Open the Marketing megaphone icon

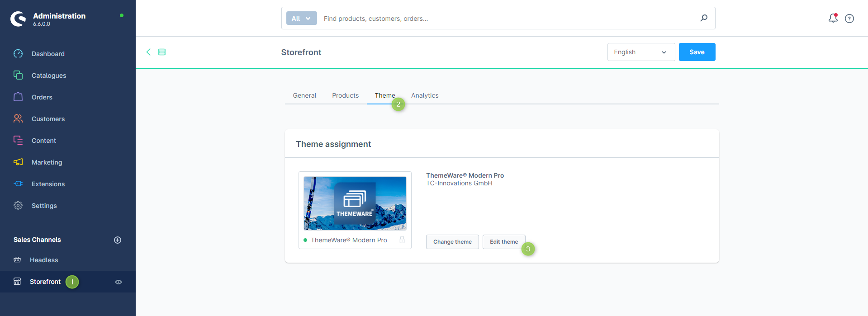(x=18, y=162)
